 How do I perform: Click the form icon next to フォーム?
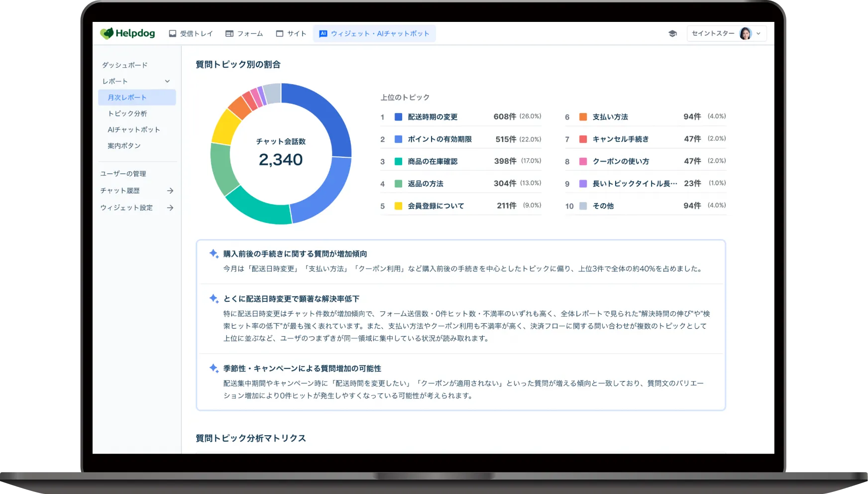point(229,33)
